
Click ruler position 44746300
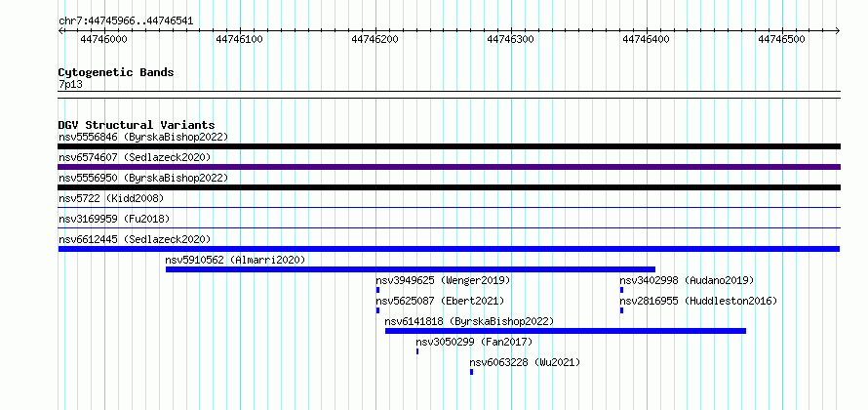click(x=510, y=39)
